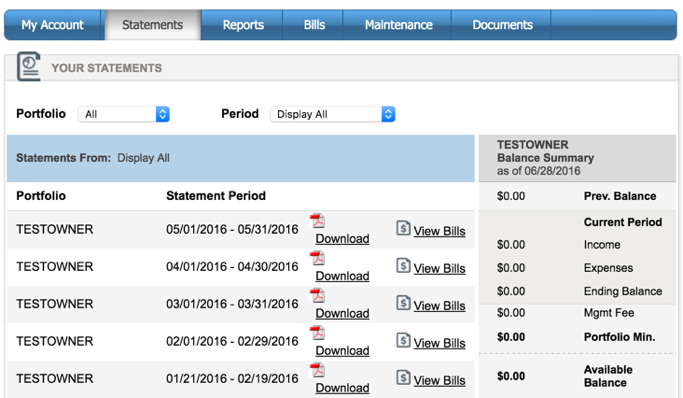Open the Period dropdown showing Display All
Image resolution: width=683 pixels, height=398 pixels.
(333, 114)
